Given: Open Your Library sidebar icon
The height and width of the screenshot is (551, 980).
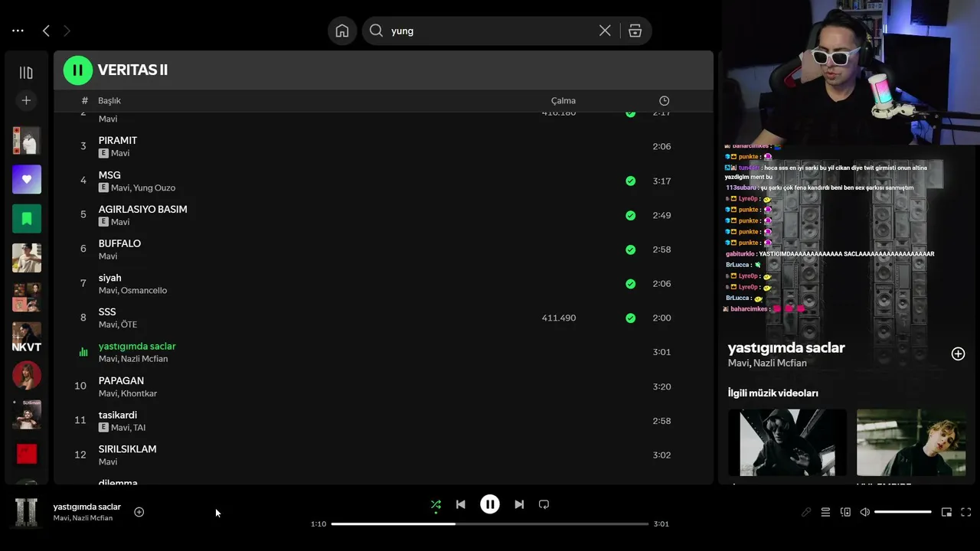Looking at the screenshot, I should tap(26, 73).
